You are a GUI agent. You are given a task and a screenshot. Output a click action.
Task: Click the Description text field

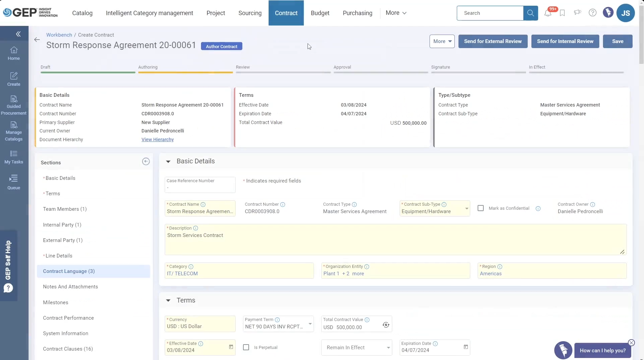[x=395, y=242]
